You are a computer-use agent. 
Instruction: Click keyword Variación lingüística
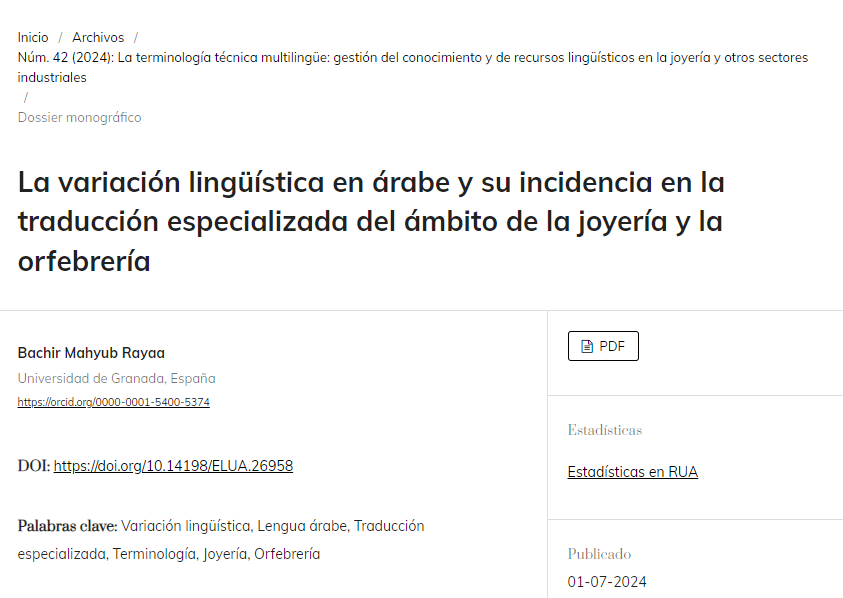(185, 525)
